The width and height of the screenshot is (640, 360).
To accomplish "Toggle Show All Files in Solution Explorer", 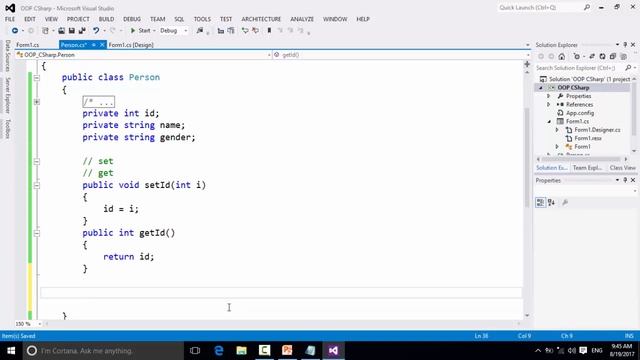I will point(623,57).
